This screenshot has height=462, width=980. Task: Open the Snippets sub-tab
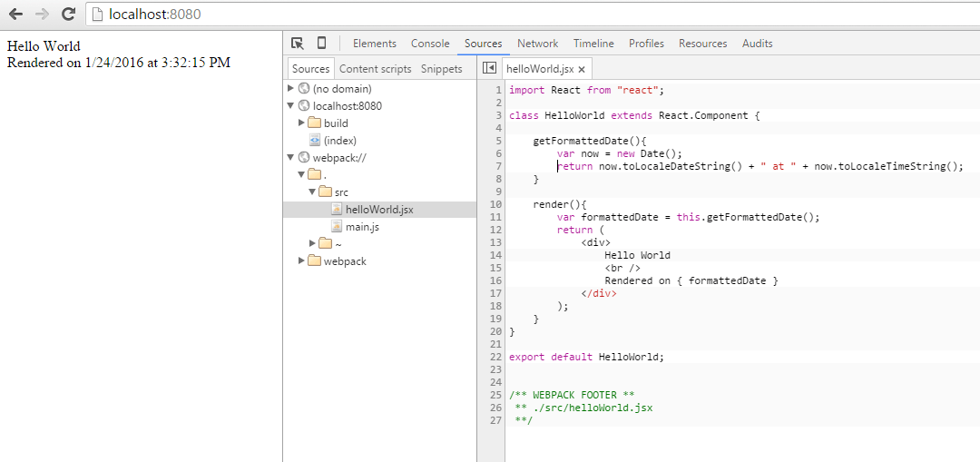click(441, 69)
